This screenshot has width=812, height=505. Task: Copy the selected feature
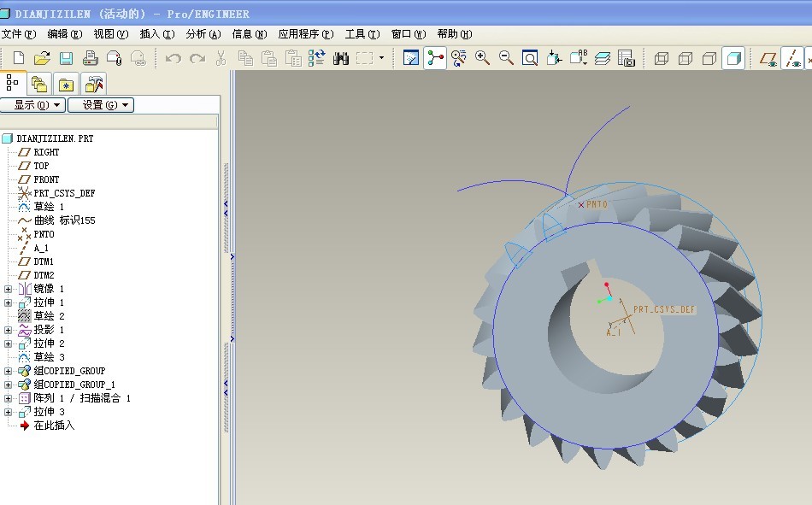[245, 58]
